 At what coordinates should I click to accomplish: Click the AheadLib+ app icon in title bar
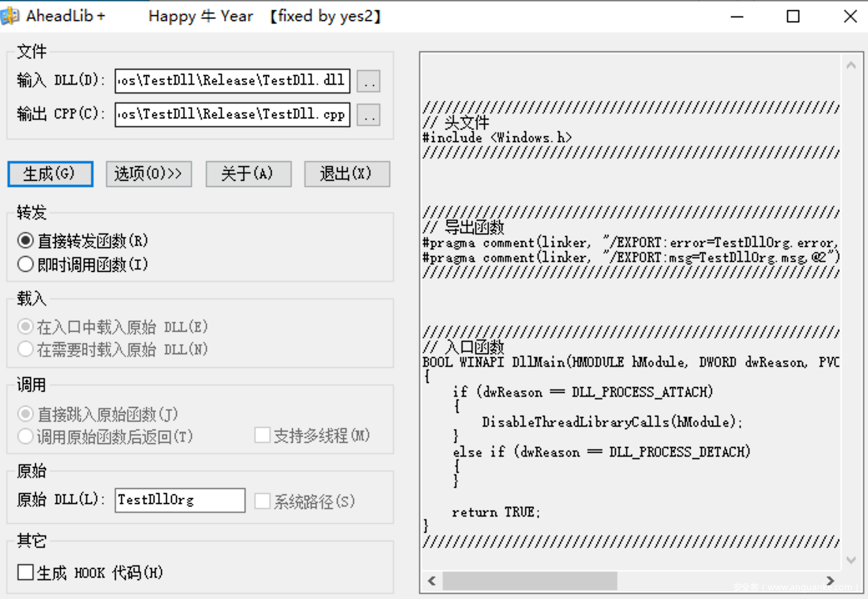(10, 16)
